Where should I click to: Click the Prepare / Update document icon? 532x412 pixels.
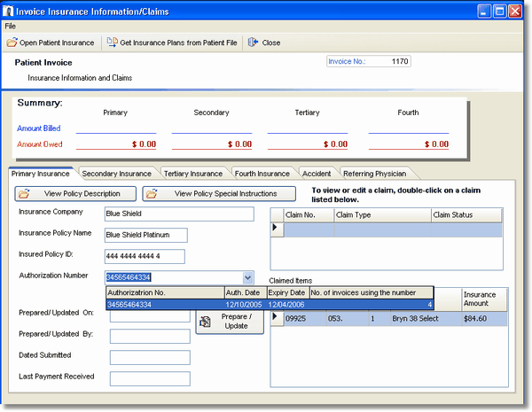205,322
